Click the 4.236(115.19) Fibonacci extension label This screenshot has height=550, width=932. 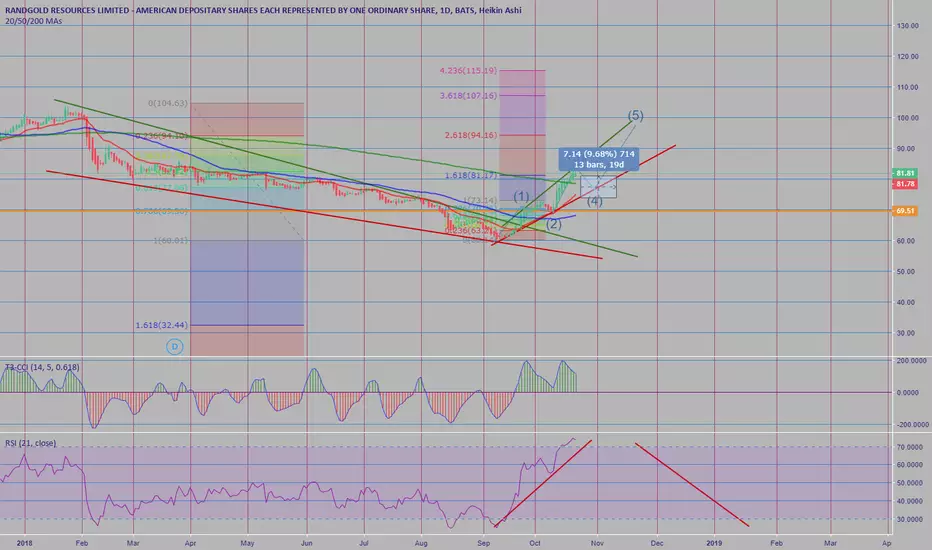[468, 71]
